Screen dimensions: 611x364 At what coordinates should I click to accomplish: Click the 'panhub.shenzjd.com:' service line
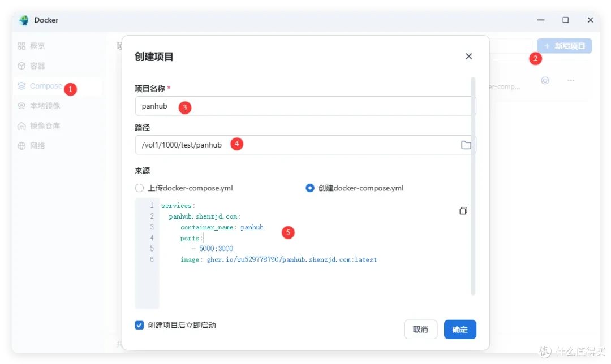[x=205, y=216]
